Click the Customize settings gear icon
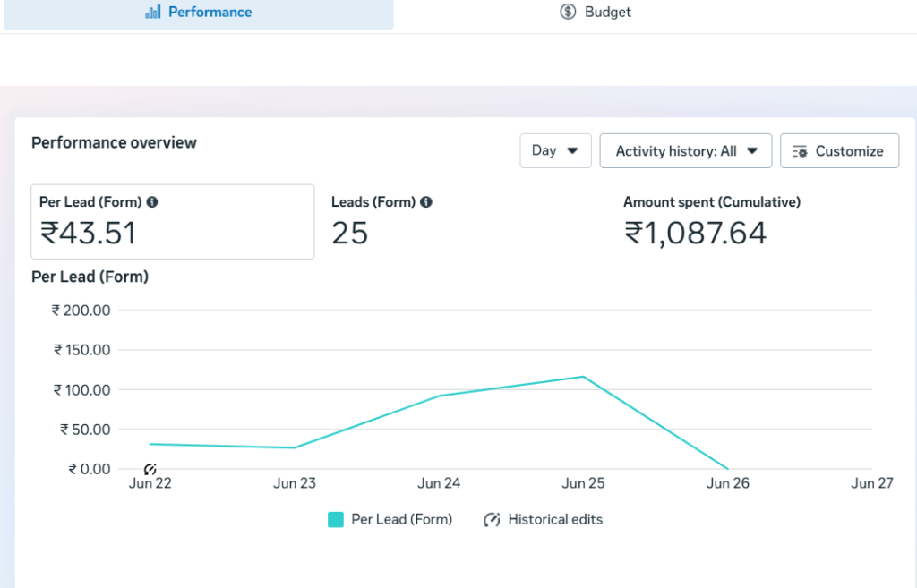917x588 pixels. [x=800, y=151]
